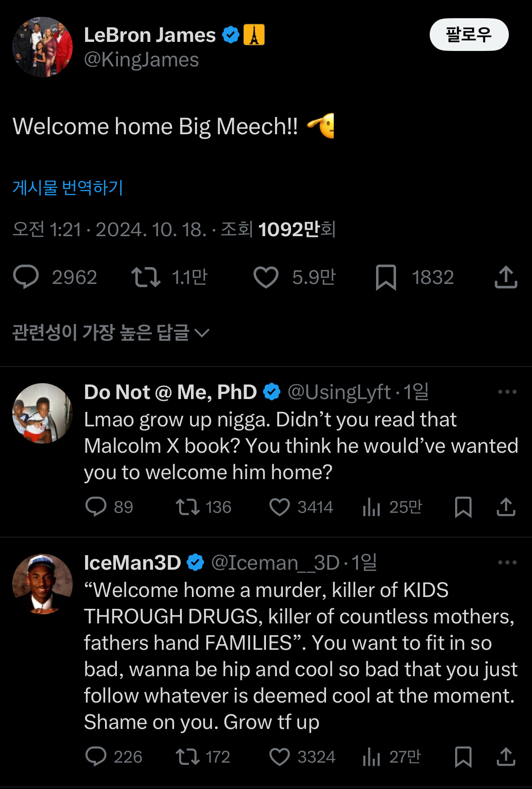
Task: Share IceMan3D's reply using share icon
Action: coord(506,757)
